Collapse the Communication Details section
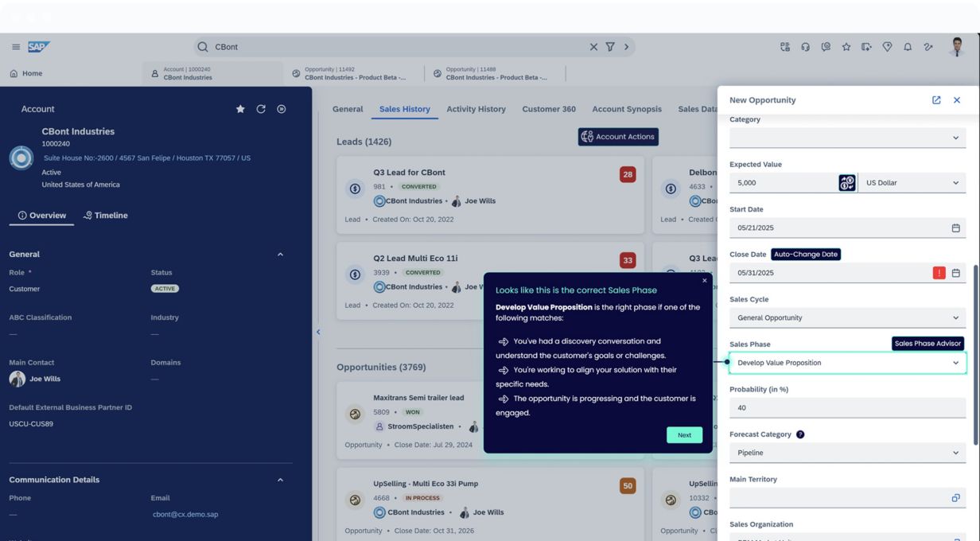Image resolution: width=980 pixels, height=541 pixels. [x=280, y=480]
